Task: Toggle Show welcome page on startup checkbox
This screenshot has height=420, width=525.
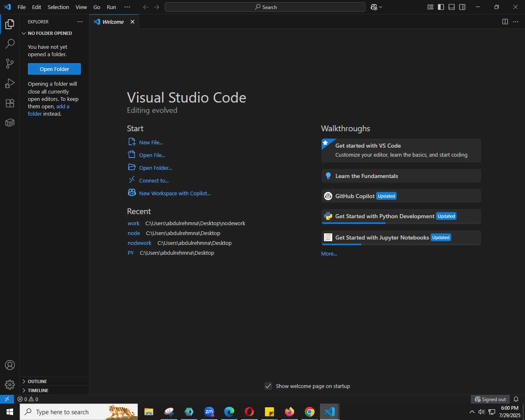Action: (268, 386)
